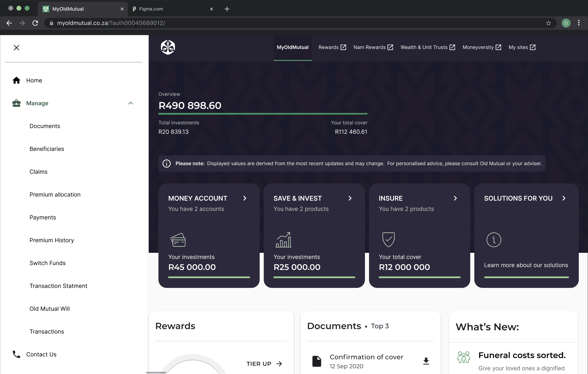Download the Confirmation of cover document
Screen dimensions: 588x374
pyautogui.click(x=426, y=361)
